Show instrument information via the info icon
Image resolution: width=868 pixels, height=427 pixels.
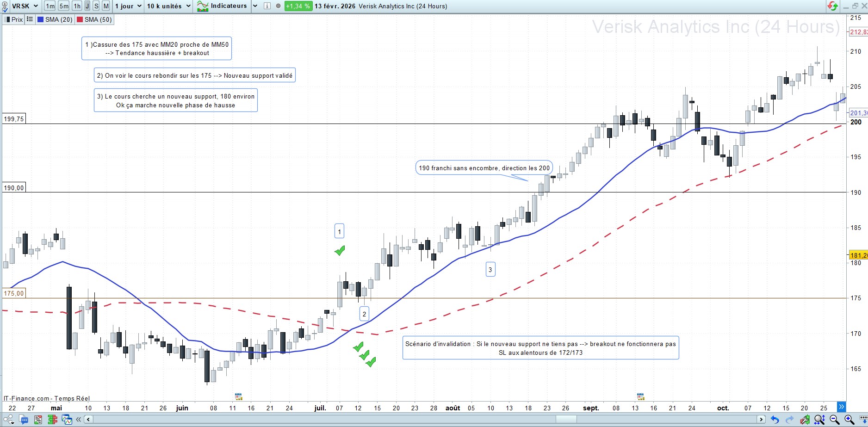(x=267, y=6)
